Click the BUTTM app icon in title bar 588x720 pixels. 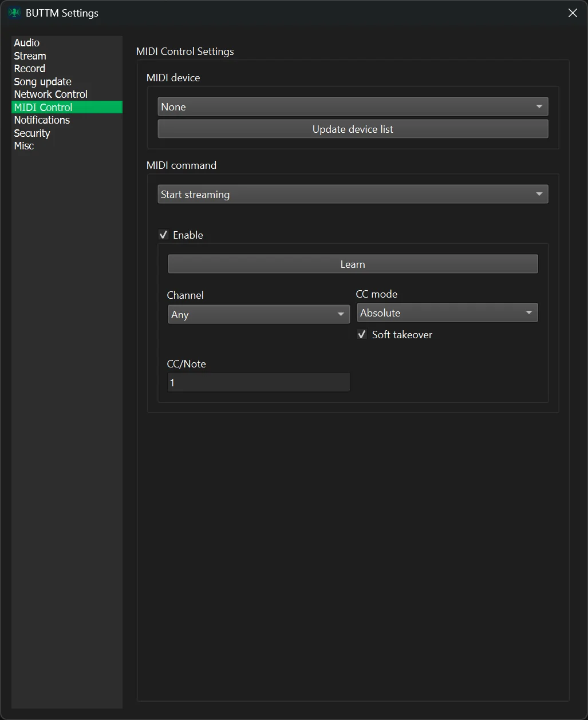(x=14, y=13)
